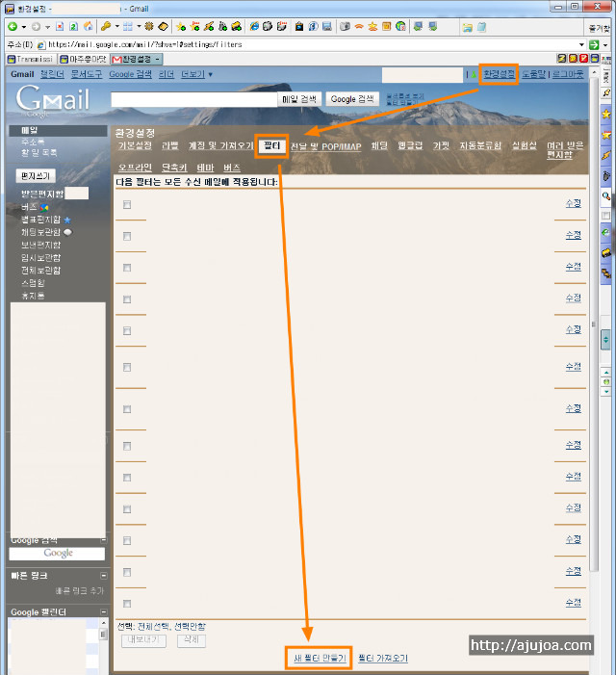This screenshot has width=616, height=675.
Task: Open the Forward button history dropdown arrow
Action: [x=47, y=27]
